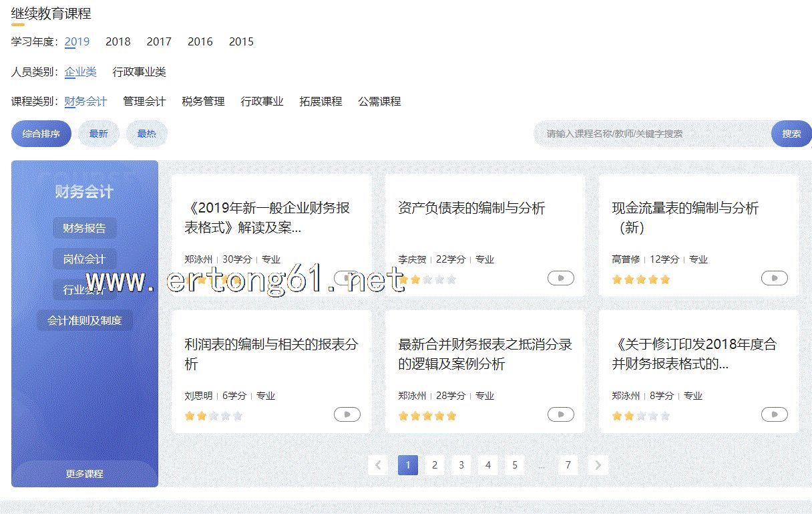Play the 资产负债表的编制与分析 course video
Screen dimensions: 812x514
560,278
